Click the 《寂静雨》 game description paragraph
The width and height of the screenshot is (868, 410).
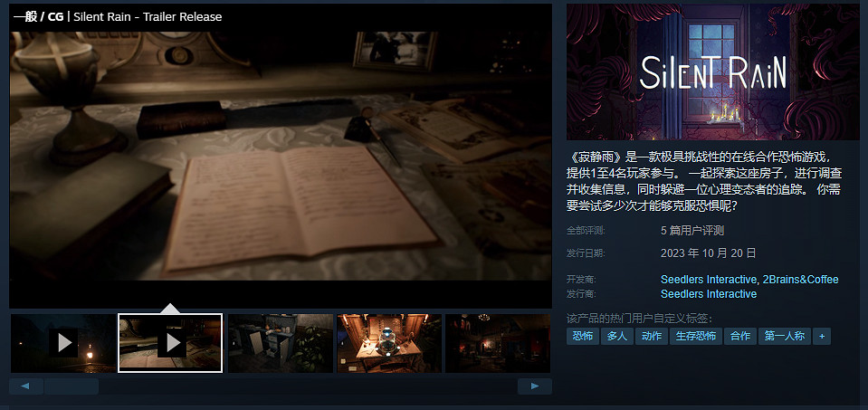click(x=704, y=181)
